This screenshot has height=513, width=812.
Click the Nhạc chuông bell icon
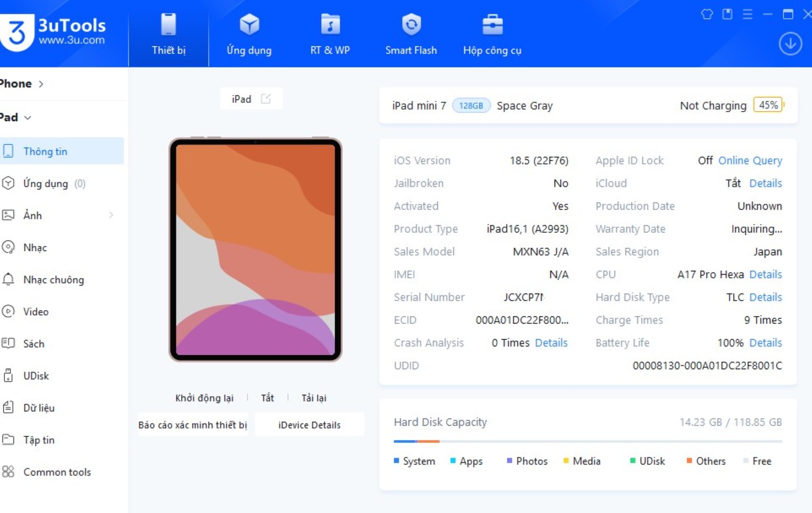click(x=8, y=279)
